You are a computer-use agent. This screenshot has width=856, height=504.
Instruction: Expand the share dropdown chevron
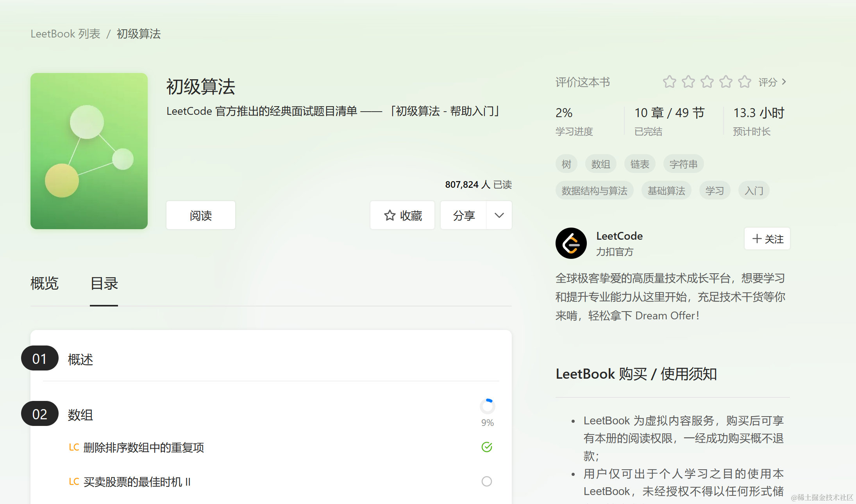pyautogui.click(x=499, y=215)
